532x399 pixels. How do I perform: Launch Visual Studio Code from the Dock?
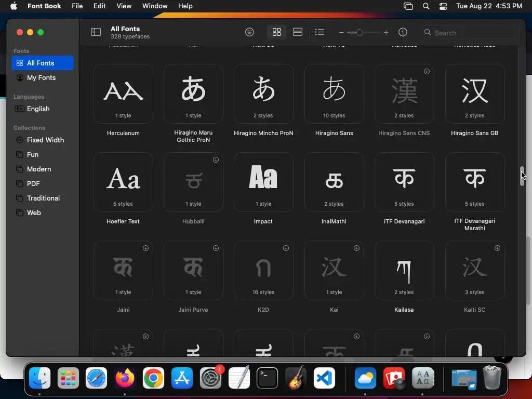click(324, 378)
